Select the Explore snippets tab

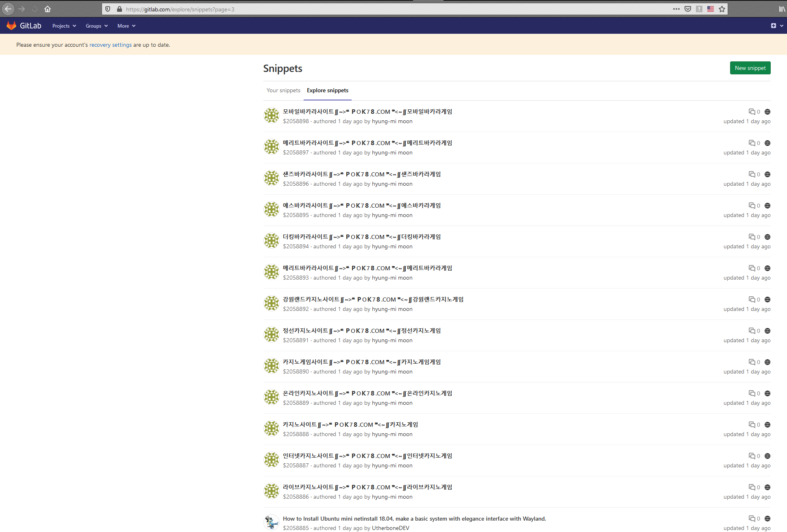[327, 90]
